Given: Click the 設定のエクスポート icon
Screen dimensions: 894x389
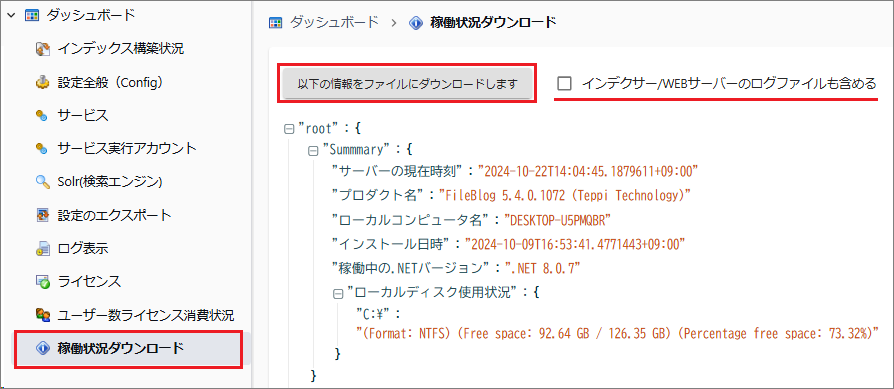Looking at the screenshot, I should (x=42, y=215).
